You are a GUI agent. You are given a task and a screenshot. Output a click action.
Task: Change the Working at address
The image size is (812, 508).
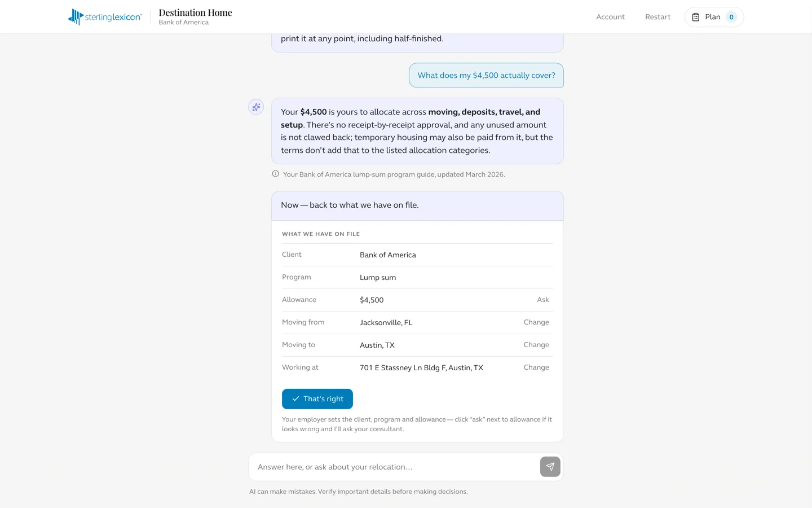(x=536, y=367)
